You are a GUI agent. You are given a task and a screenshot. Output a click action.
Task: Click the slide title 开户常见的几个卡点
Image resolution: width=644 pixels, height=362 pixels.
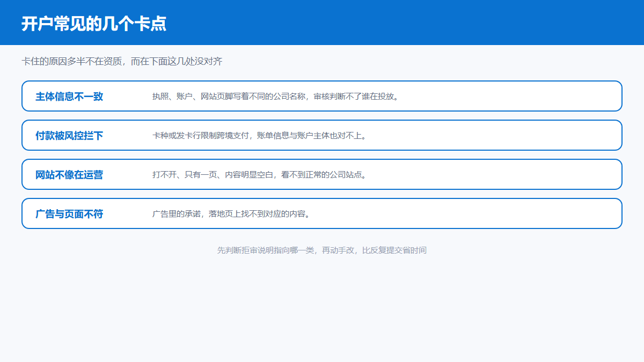coord(94,24)
